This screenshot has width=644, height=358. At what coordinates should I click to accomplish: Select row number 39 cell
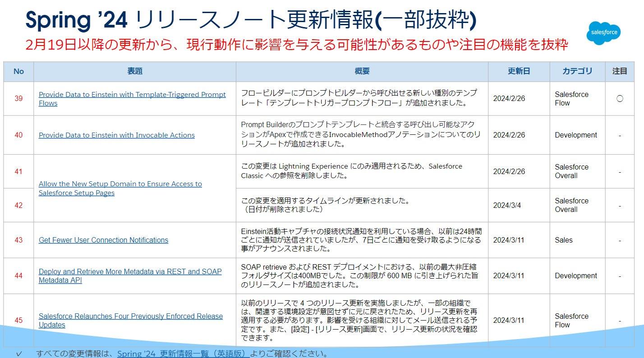click(18, 99)
